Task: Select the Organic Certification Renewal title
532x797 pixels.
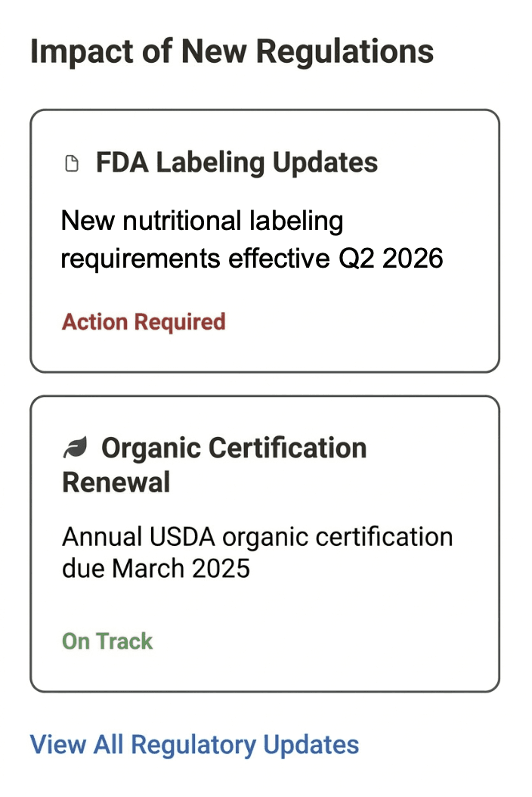Action: [214, 464]
